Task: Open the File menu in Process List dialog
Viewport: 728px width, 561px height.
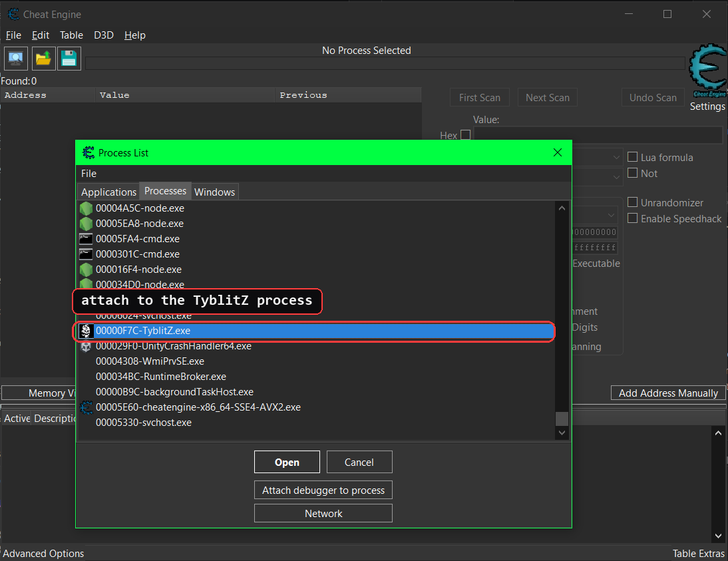Action: coord(89,174)
